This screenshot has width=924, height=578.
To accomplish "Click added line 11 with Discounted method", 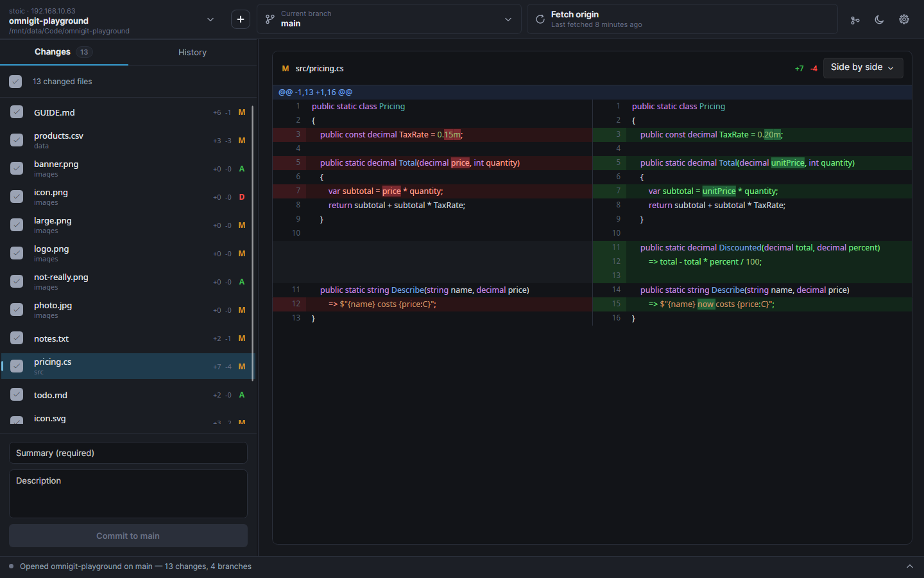I will coord(753,248).
